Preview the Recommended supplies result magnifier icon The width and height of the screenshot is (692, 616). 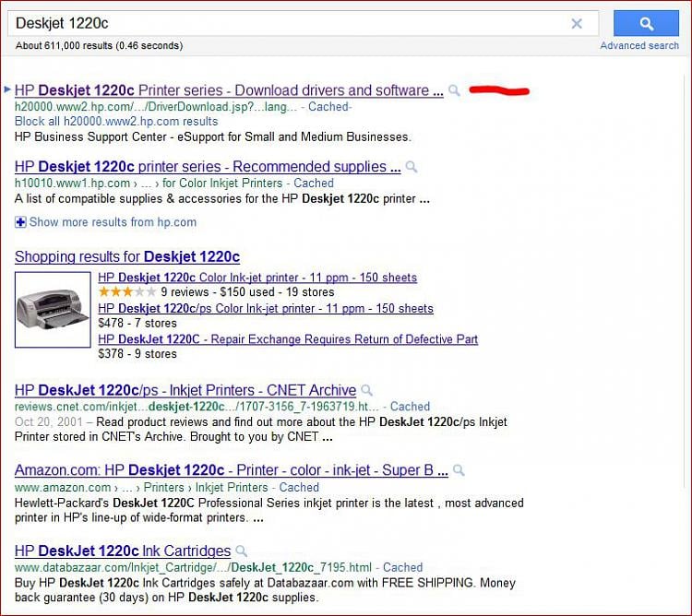tap(412, 167)
